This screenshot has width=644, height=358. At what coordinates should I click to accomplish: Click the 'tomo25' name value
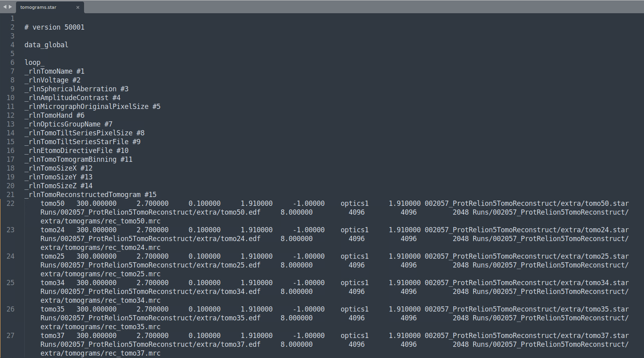click(x=52, y=256)
